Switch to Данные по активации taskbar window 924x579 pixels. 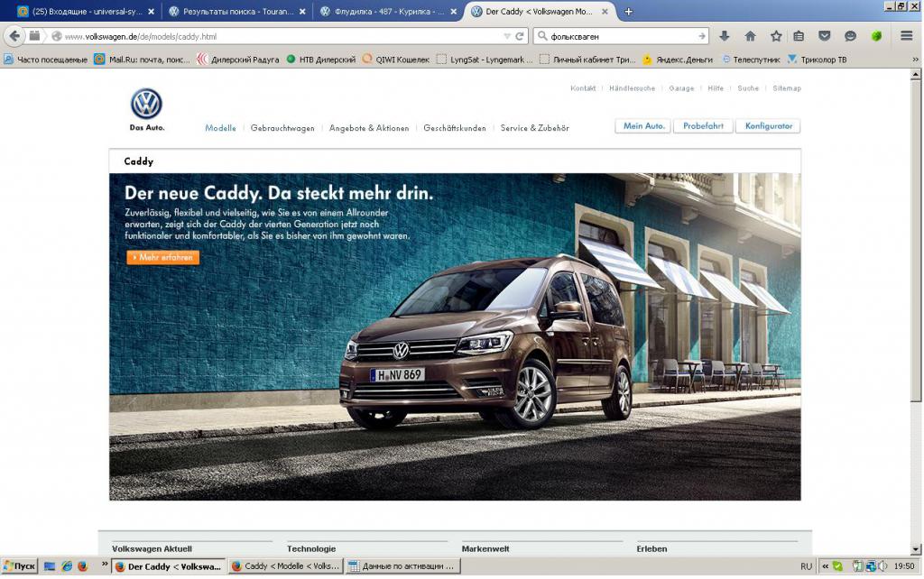[x=403, y=566]
